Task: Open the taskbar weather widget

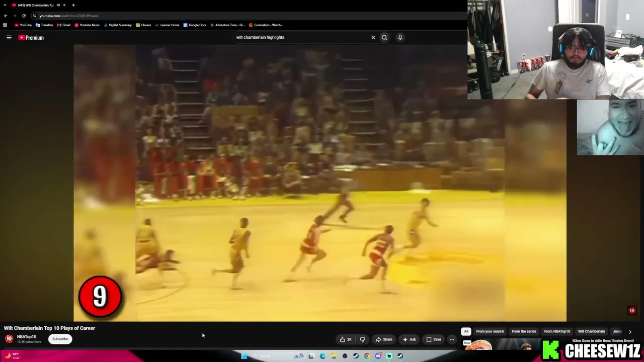Action: 12,356
